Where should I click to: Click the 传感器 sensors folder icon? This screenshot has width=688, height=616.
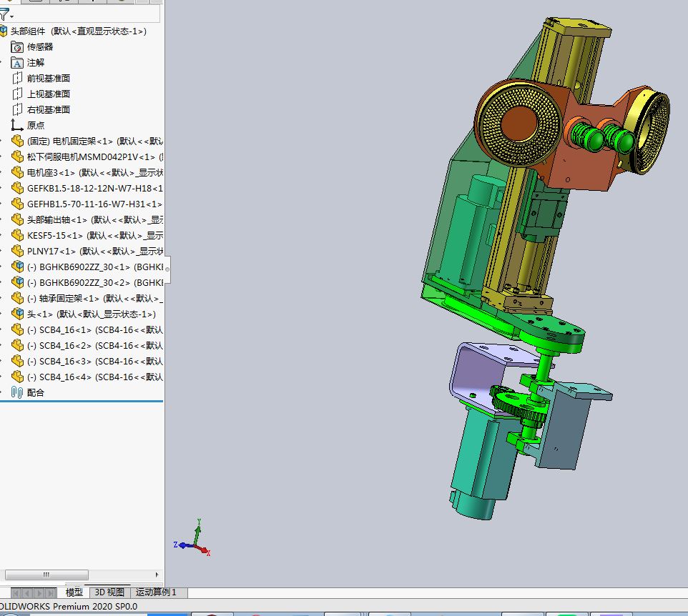17,47
